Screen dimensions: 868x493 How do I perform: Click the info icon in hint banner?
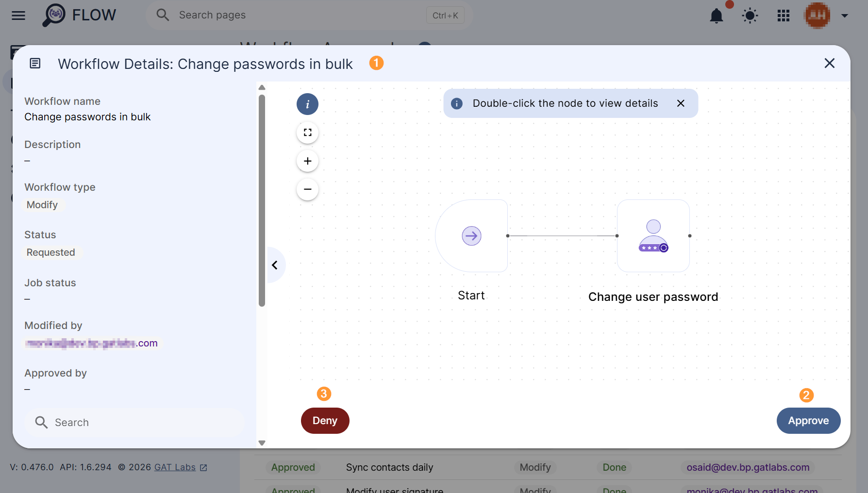click(457, 103)
